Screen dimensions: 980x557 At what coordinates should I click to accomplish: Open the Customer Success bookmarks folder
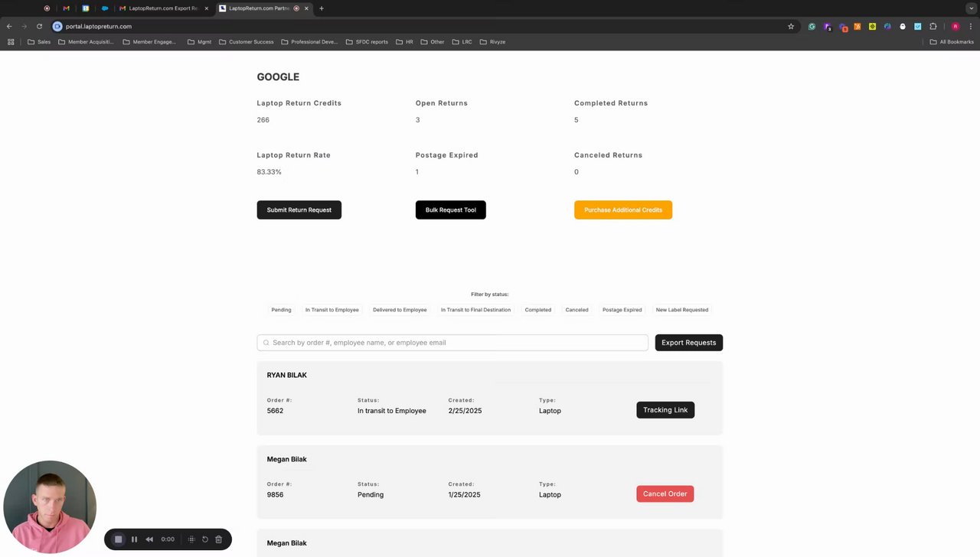[x=246, y=42]
